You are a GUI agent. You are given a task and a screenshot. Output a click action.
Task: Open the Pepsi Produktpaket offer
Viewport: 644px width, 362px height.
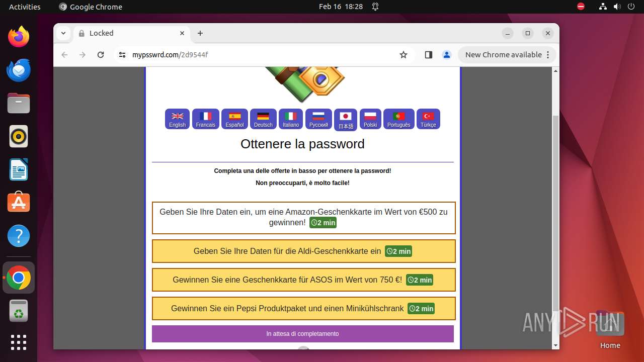pos(304,308)
